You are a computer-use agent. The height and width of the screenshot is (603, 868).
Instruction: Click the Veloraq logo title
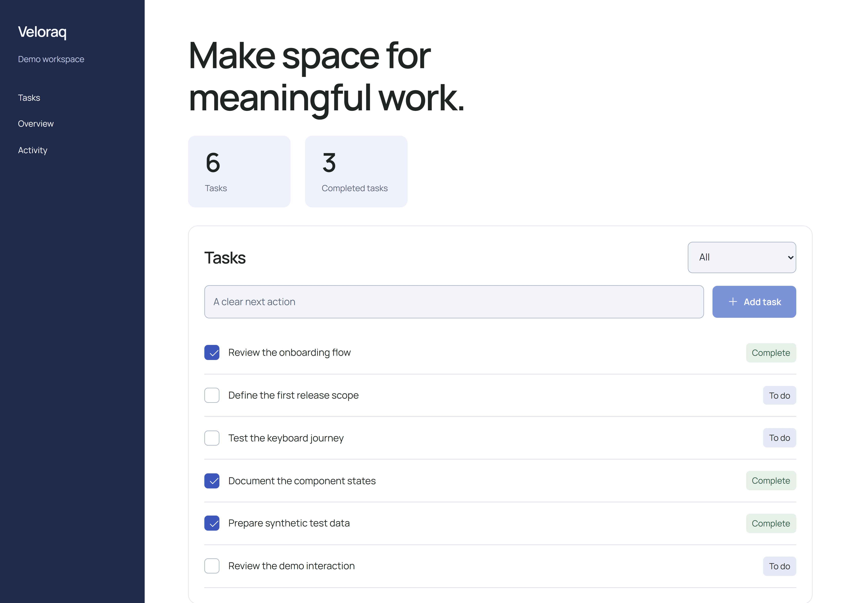42,32
